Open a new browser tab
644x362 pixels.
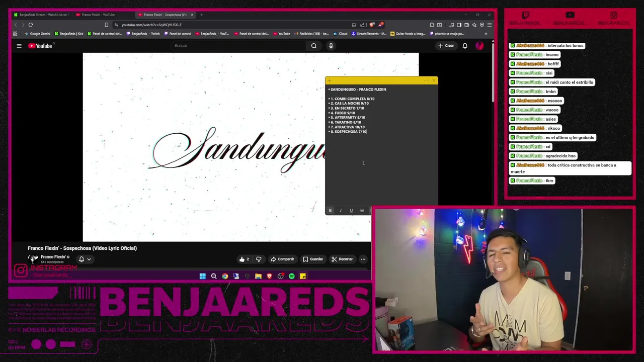pyautogui.click(x=201, y=15)
